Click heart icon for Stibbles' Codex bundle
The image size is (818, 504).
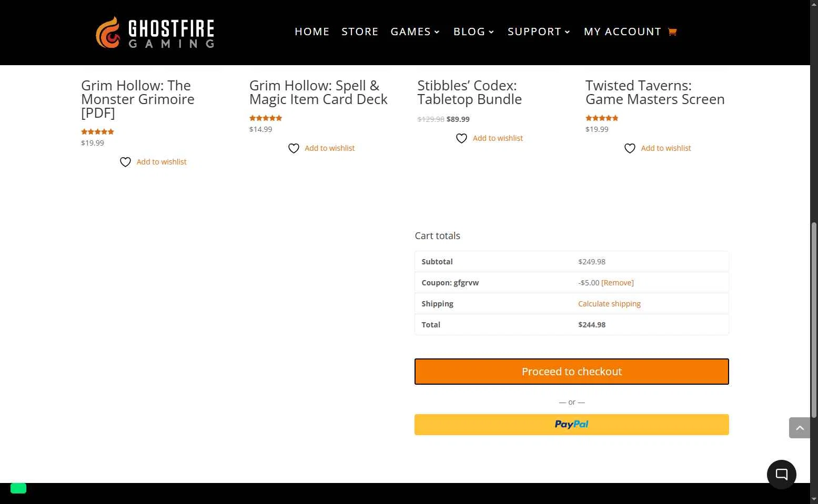(461, 138)
